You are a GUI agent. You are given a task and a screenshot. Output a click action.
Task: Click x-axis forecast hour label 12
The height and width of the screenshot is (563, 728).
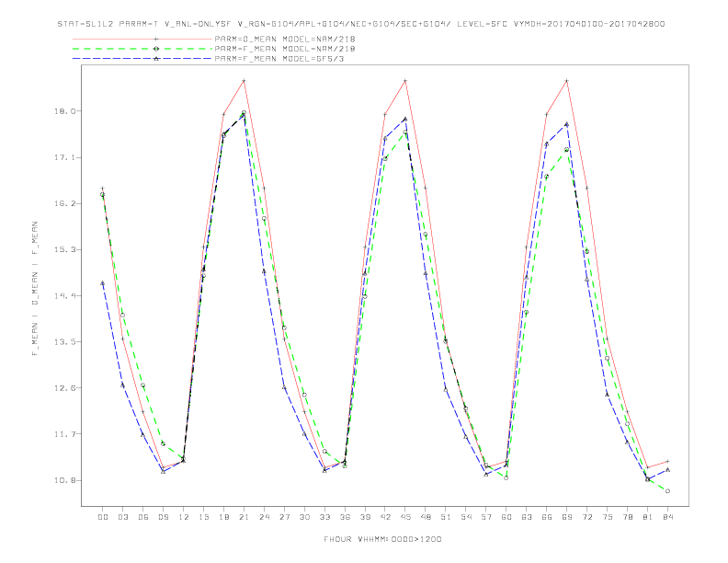[x=184, y=517]
